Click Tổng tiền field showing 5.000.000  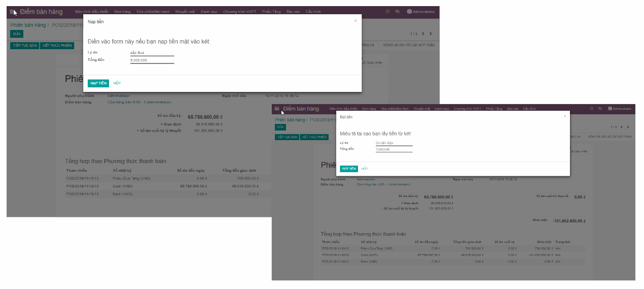point(152,60)
